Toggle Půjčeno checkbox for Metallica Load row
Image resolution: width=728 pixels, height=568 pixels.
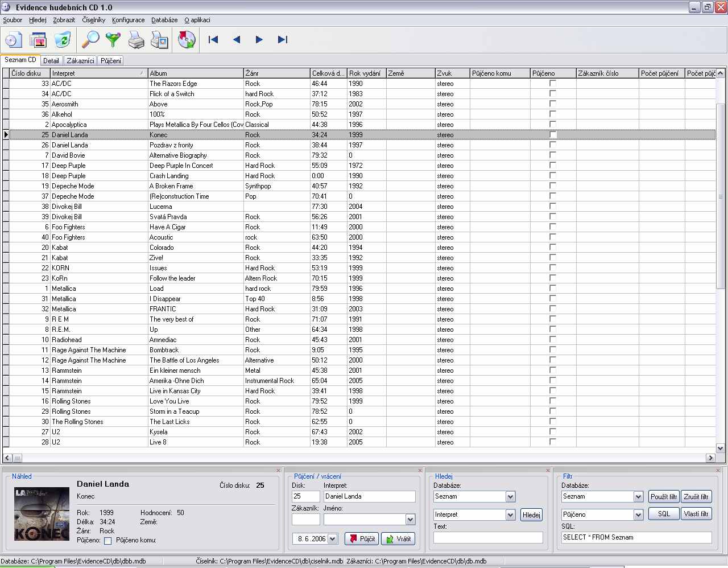pos(552,288)
